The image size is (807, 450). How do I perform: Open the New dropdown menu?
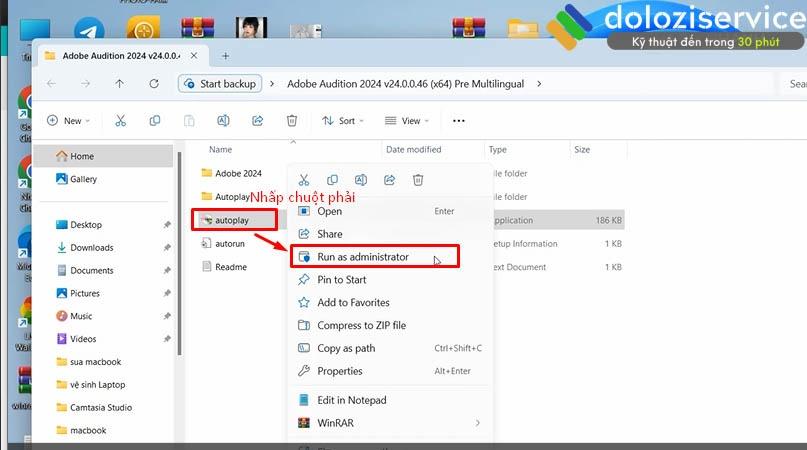[68, 120]
